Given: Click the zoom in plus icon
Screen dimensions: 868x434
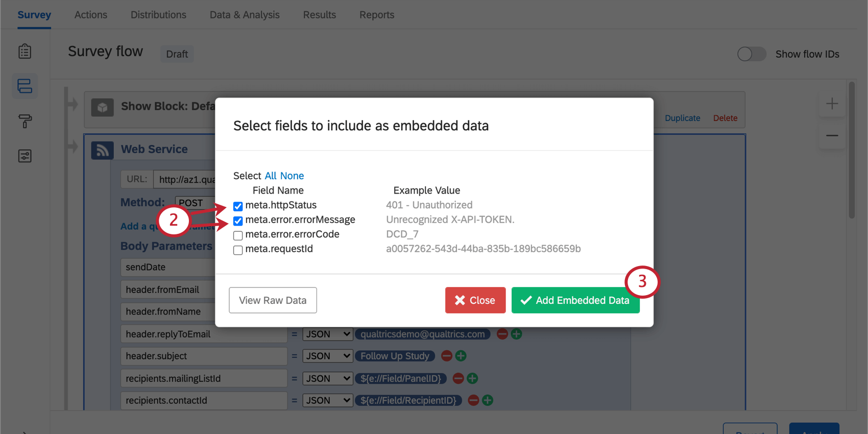Looking at the screenshot, I should pos(832,104).
